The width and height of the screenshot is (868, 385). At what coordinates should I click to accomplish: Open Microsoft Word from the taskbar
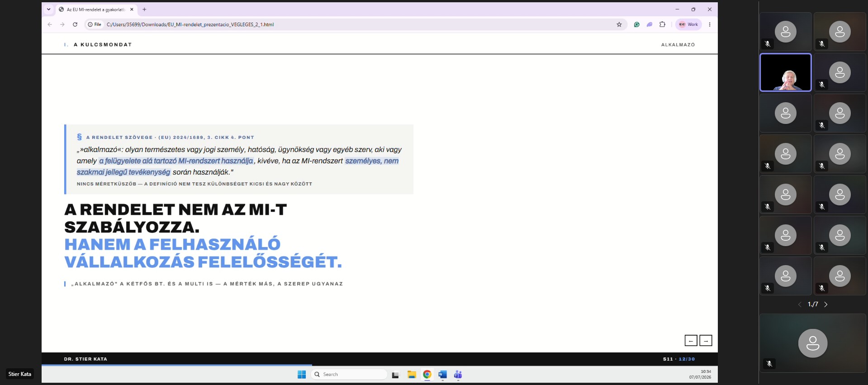[442, 375]
